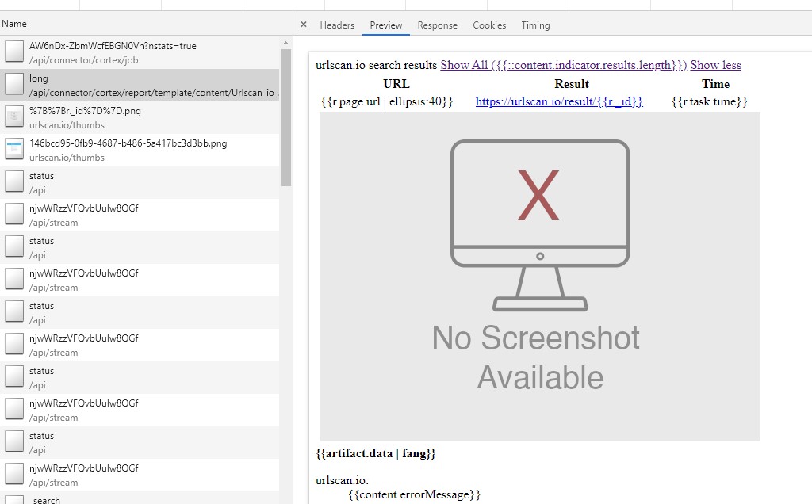Open the Response tab
812x504 pixels.
pos(438,25)
